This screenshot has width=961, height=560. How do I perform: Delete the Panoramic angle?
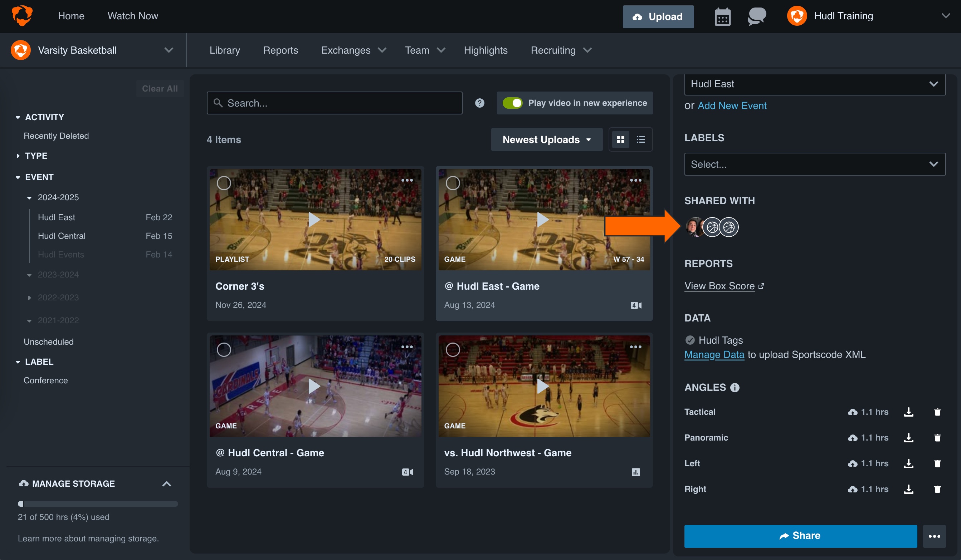(938, 438)
